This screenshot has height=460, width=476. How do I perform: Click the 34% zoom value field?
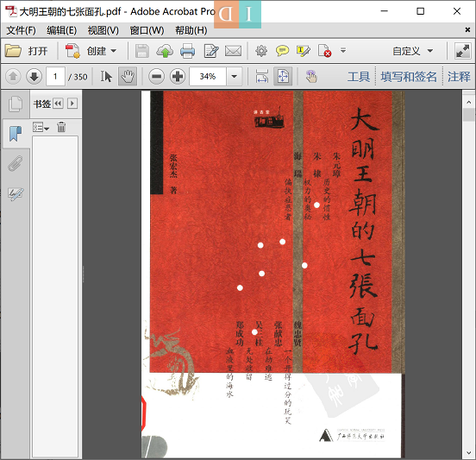(x=208, y=76)
